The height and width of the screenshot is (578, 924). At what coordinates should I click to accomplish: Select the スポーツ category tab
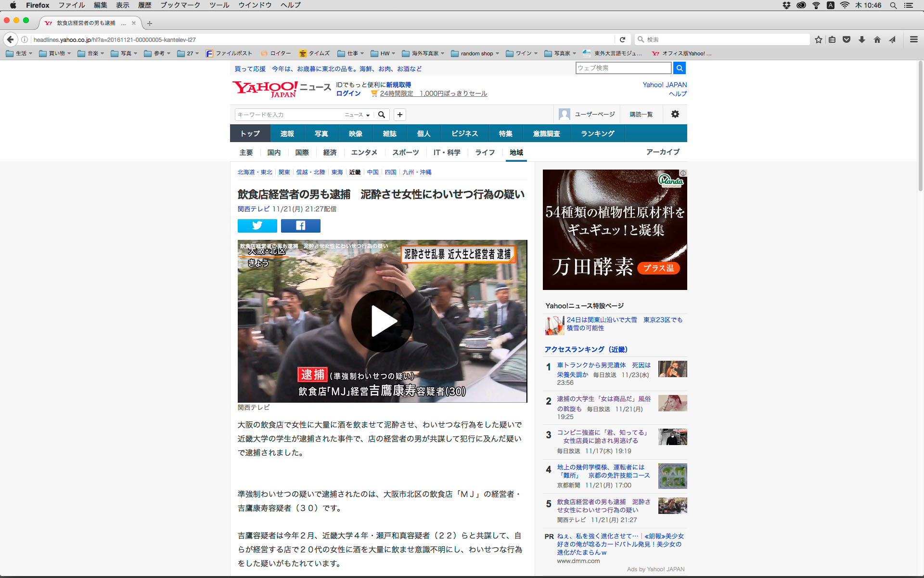point(405,152)
